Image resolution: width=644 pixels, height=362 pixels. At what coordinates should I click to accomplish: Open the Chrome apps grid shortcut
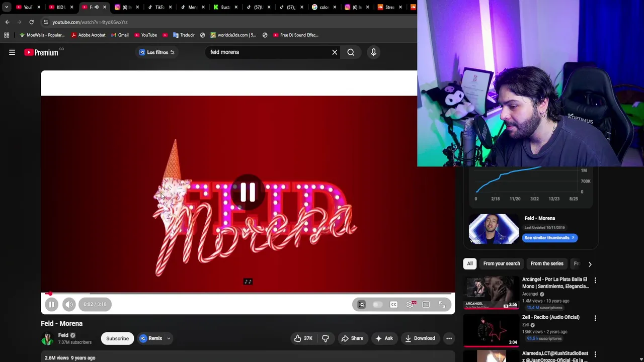[x=7, y=35]
